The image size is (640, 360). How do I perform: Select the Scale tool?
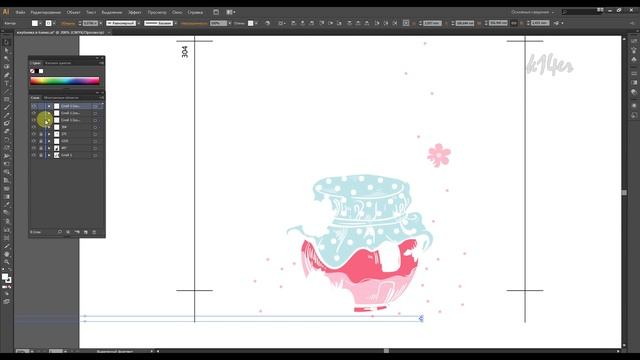pos(6,148)
